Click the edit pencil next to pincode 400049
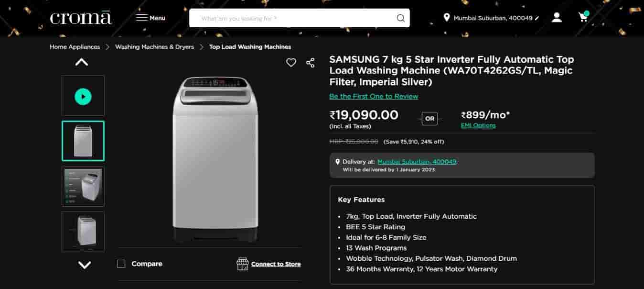644x289 pixels. [x=537, y=17]
